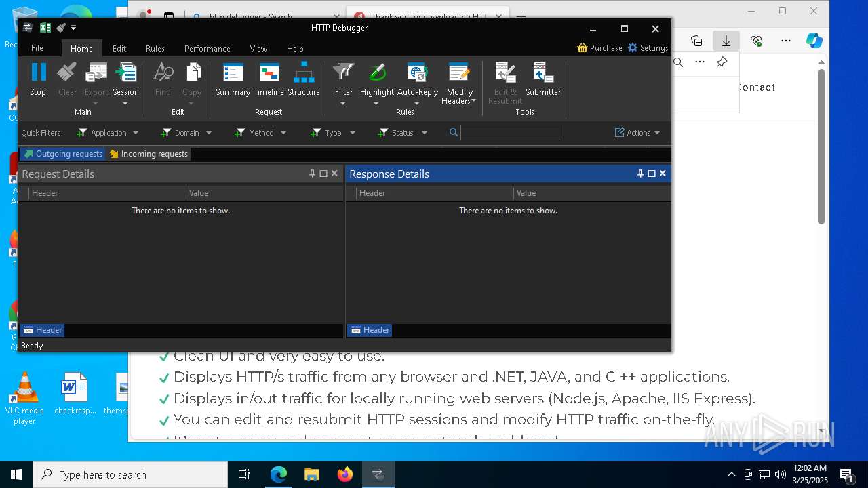The height and width of the screenshot is (488, 868).
Task: Switch to the Edit ribbon tab
Action: (119, 48)
